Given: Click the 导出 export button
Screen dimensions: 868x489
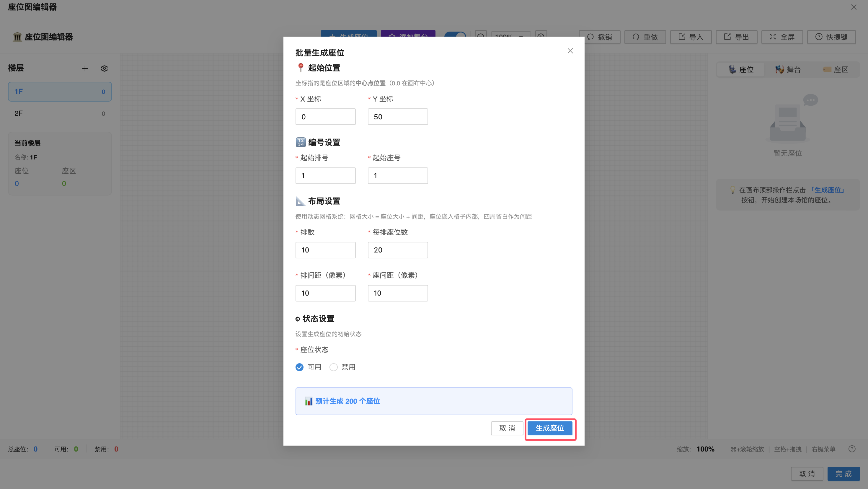Looking at the screenshot, I should pyautogui.click(x=736, y=37).
